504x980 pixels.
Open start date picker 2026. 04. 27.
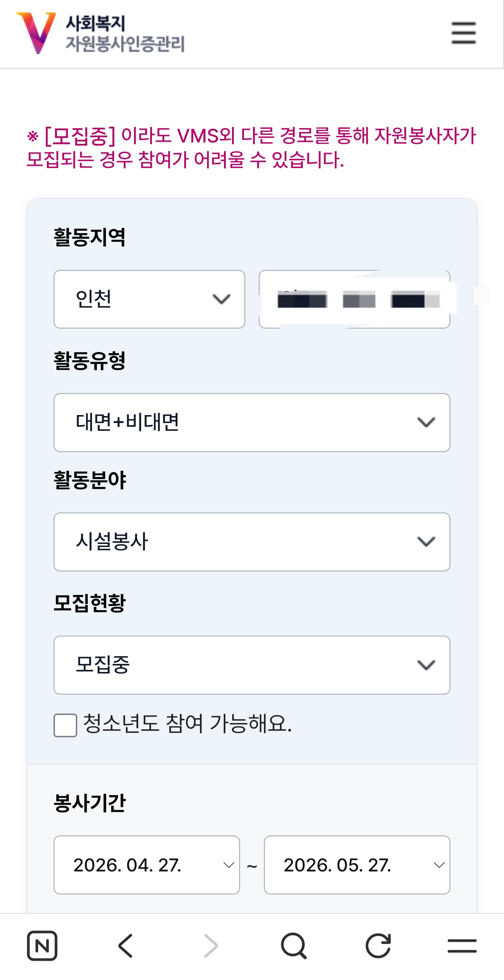[x=146, y=865]
